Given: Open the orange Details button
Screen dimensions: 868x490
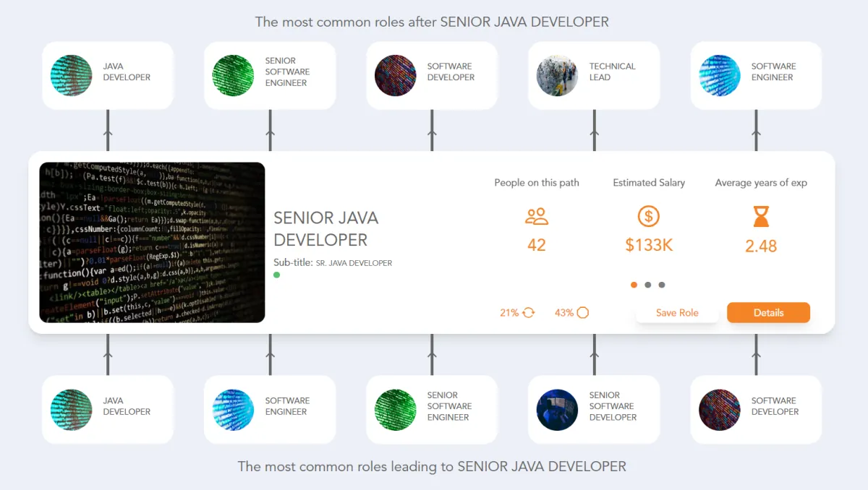Looking at the screenshot, I should click(x=768, y=313).
